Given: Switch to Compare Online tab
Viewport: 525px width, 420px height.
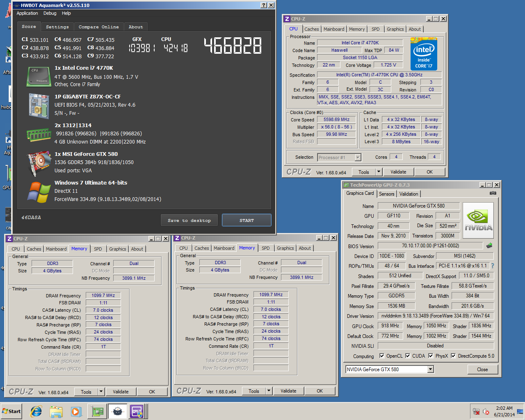Looking at the screenshot, I should 98,27.
